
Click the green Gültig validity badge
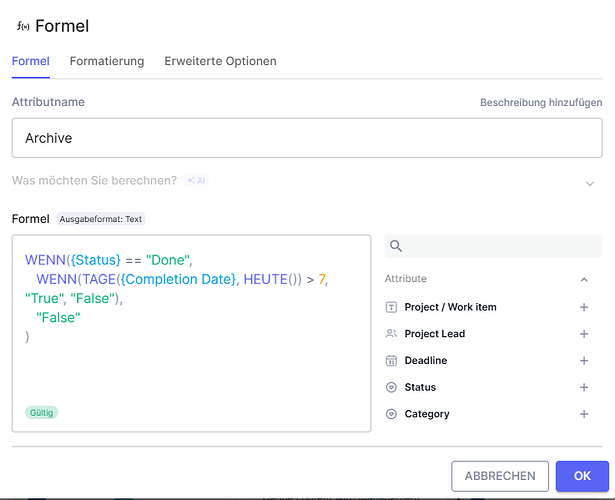click(42, 413)
